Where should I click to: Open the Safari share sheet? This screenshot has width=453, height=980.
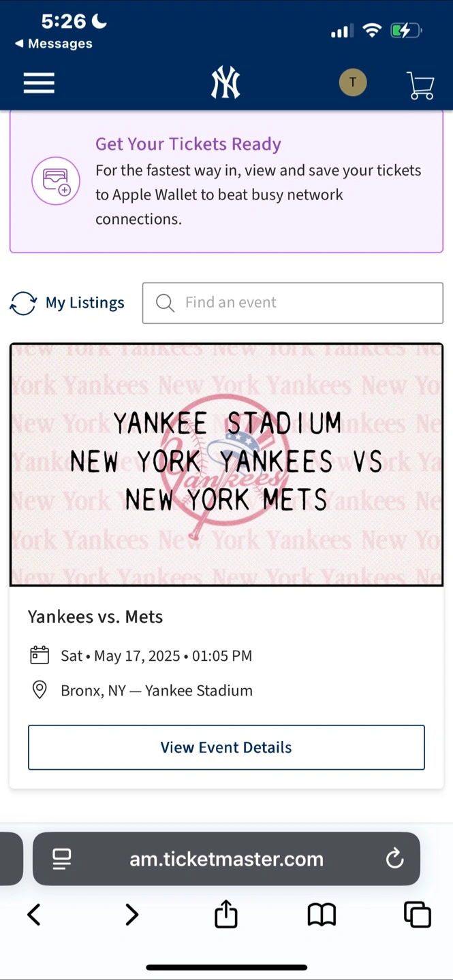(x=226, y=915)
